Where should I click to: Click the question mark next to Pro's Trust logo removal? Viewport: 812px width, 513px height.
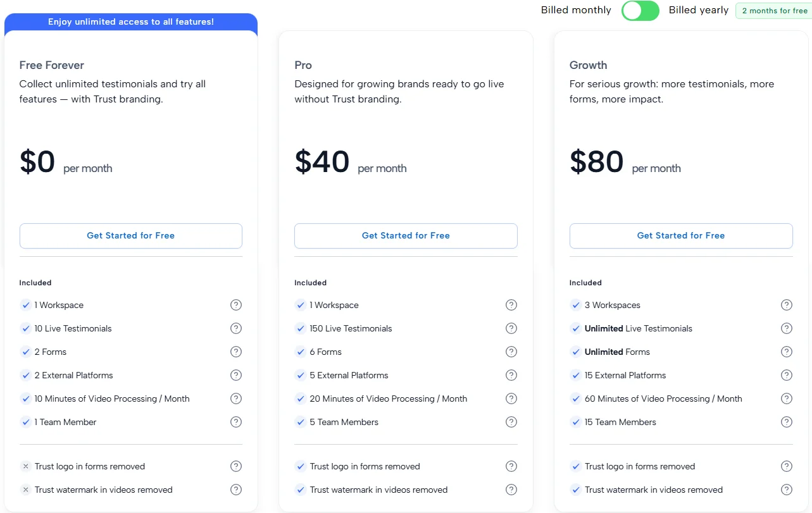click(x=511, y=466)
